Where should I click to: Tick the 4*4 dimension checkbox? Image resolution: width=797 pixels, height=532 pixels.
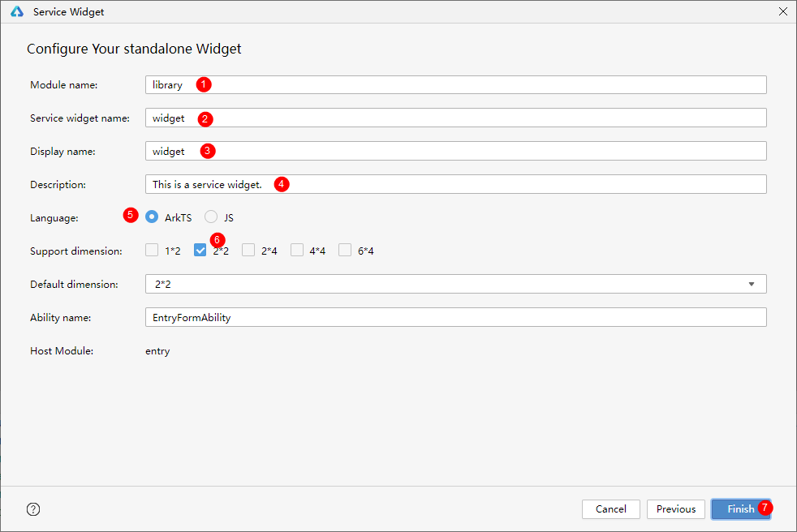(297, 251)
